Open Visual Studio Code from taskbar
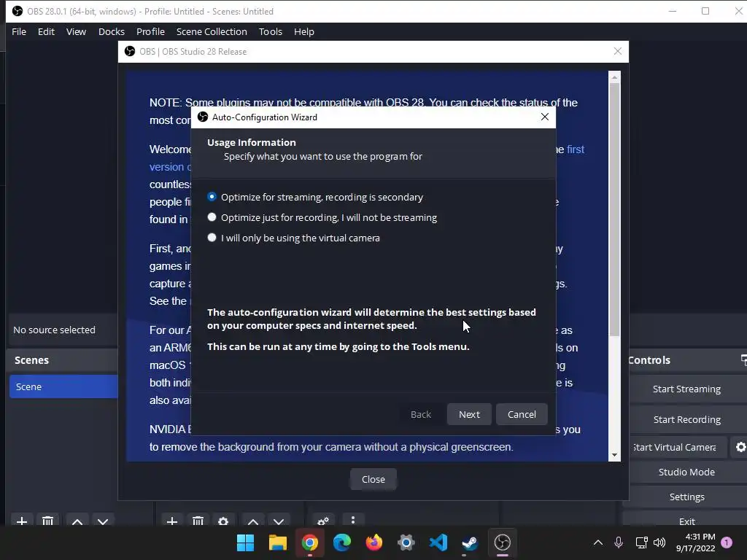Screen dimensions: 747x560 pyautogui.click(x=438, y=542)
